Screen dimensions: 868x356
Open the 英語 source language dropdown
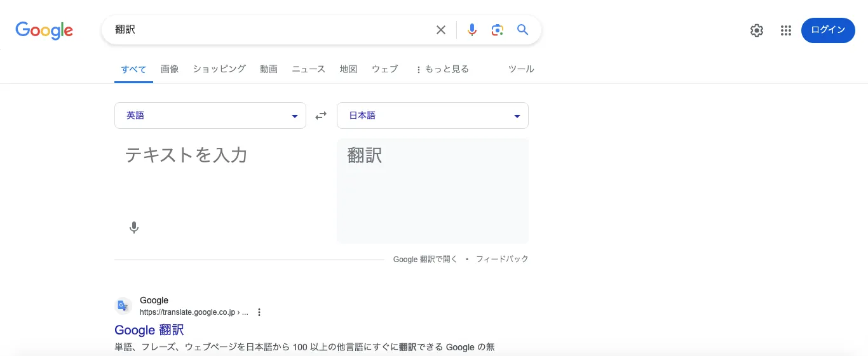click(210, 115)
